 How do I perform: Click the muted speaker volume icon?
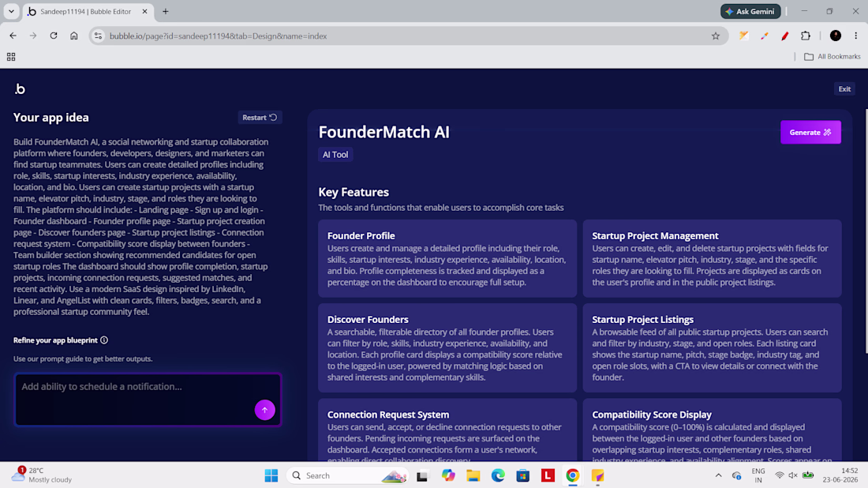[x=793, y=475]
